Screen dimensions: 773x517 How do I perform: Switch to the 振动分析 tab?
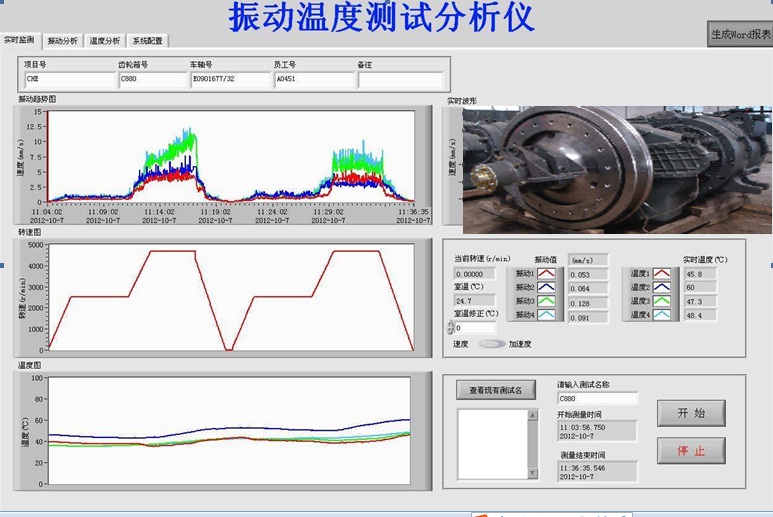62,41
